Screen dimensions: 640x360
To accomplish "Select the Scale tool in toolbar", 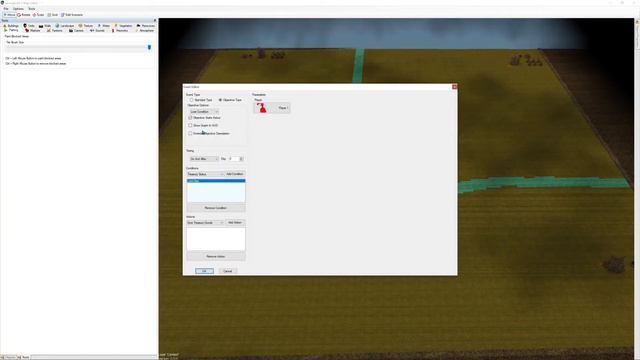I will point(38,15).
